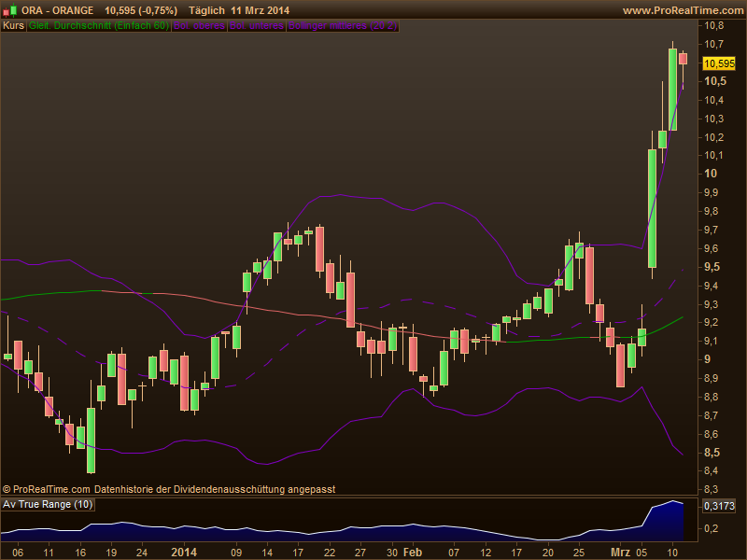Screen dimensions: 747x560
Task: Click the '8,5' price axis label
Action: click(x=712, y=453)
